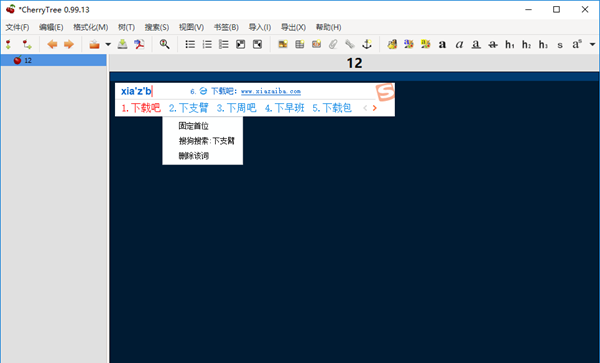Toggle heading h3 formatting
Screen dimensions: 600x363
pos(543,44)
